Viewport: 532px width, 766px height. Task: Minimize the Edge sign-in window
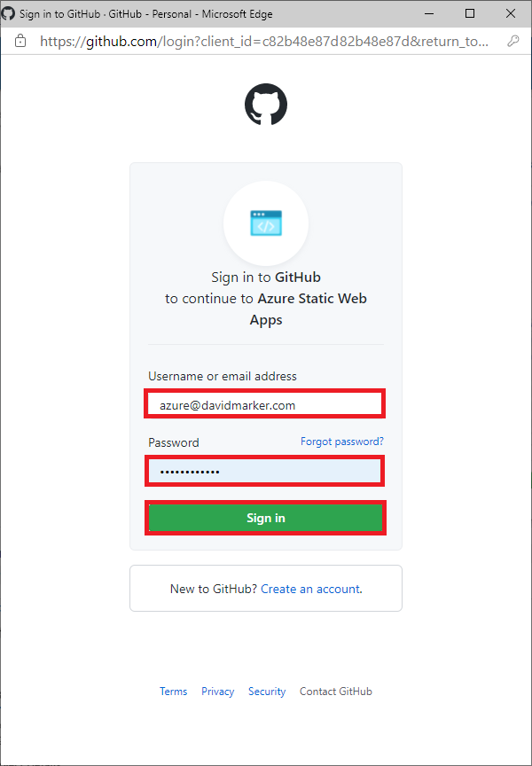click(429, 13)
